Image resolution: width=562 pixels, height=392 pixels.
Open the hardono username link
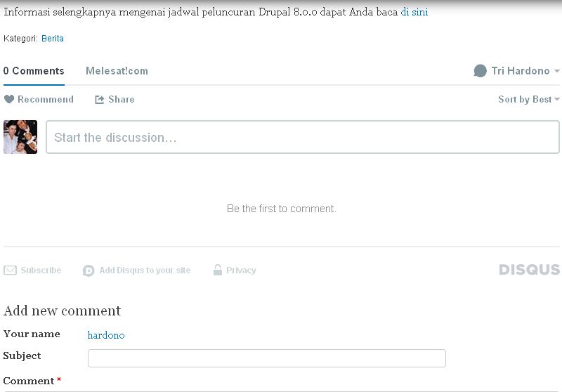[106, 335]
